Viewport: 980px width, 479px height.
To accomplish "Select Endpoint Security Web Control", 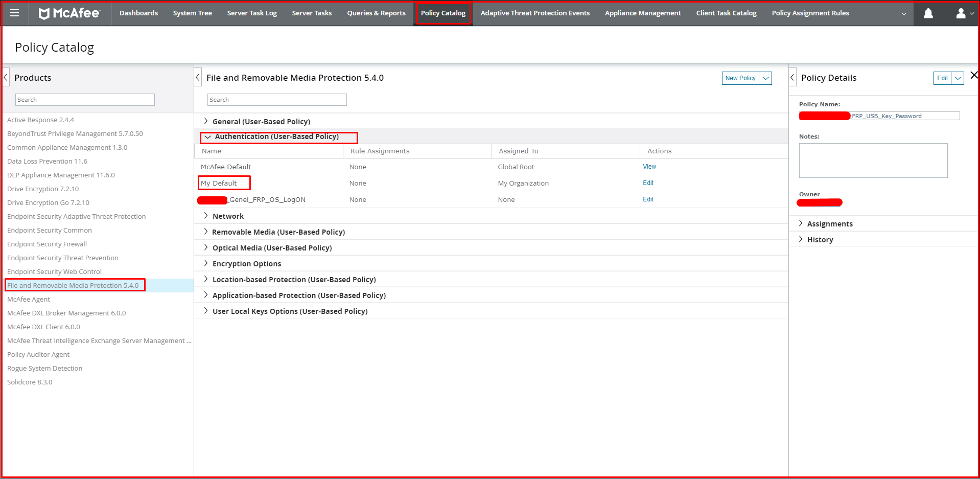I will point(54,271).
